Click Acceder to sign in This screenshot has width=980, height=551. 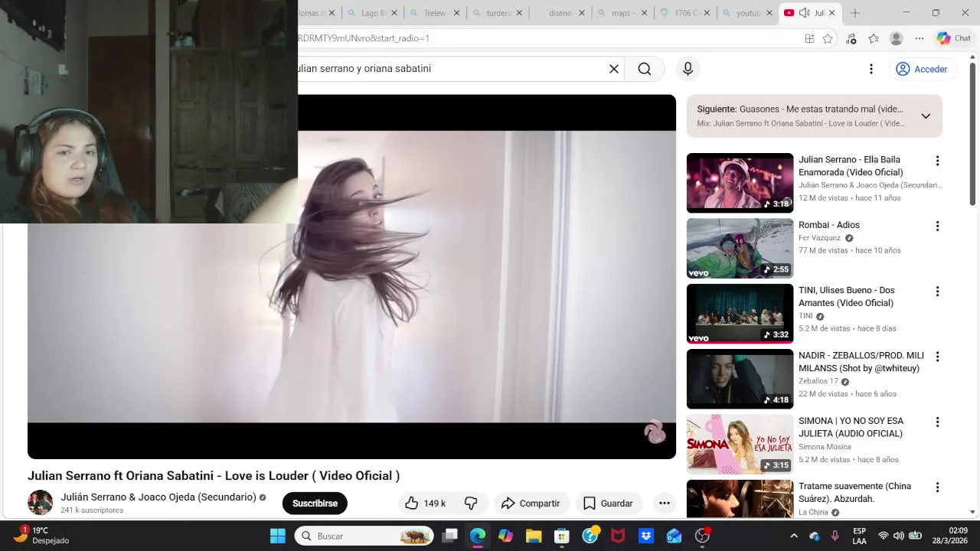[x=922, y=69]
